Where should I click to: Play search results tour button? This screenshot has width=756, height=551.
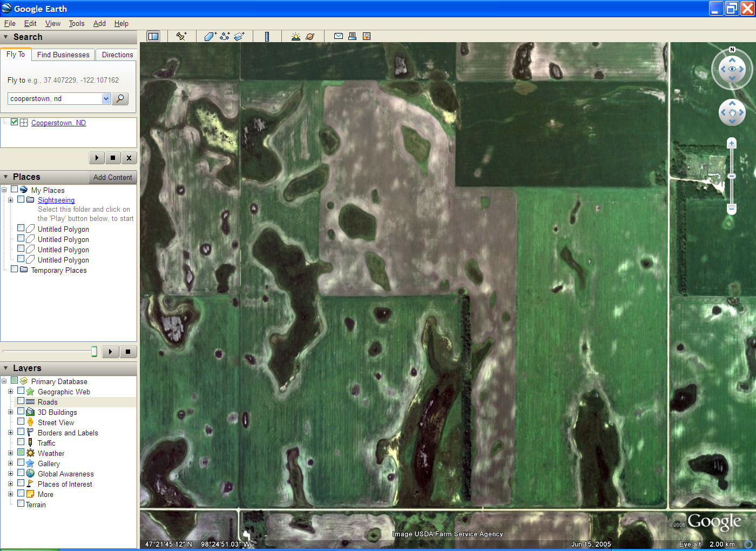pyautogui.click(x=97, y=158)
